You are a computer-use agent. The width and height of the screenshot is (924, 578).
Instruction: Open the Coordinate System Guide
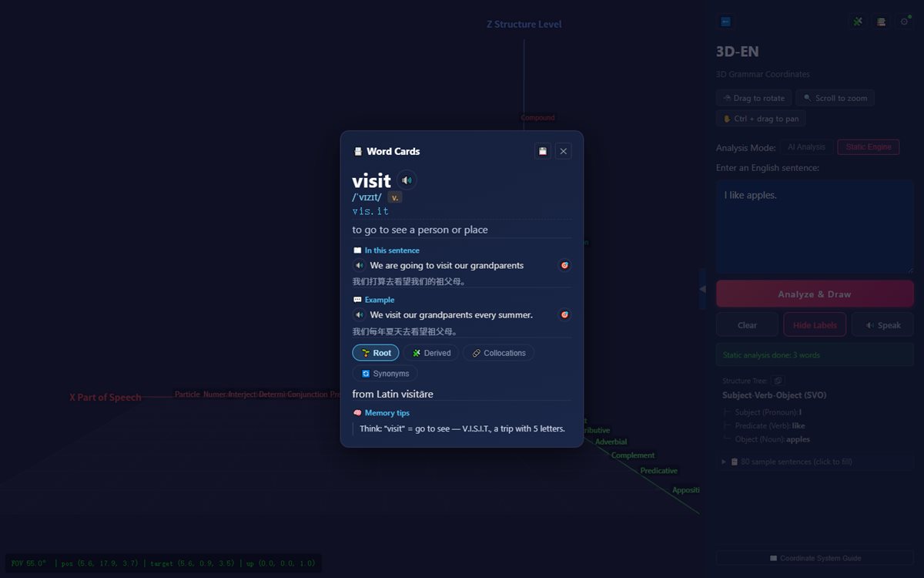coord(815,558)
